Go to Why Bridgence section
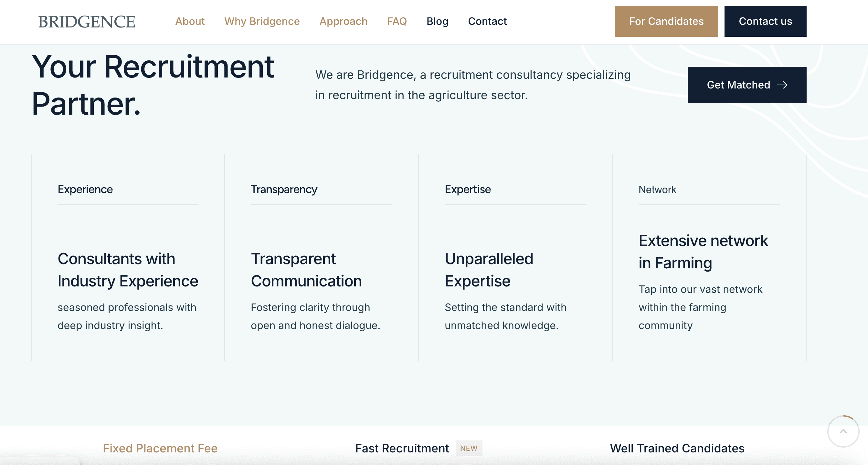 [262, 21]
